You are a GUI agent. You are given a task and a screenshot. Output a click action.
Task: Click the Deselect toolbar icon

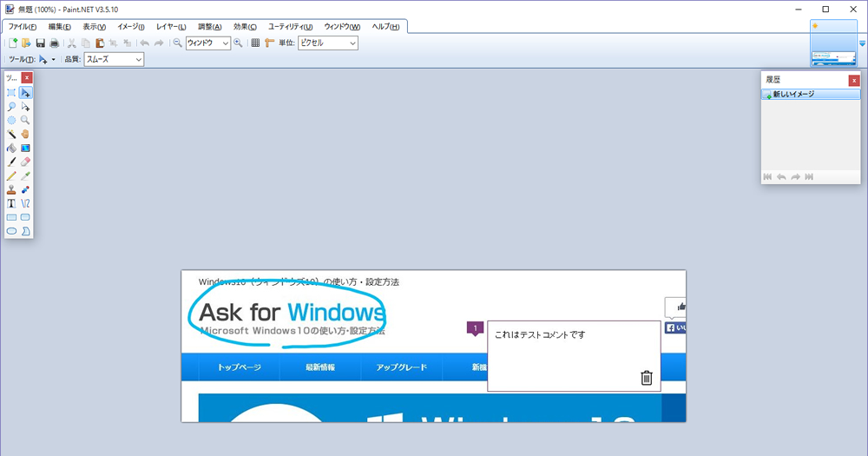click(128, 43)
